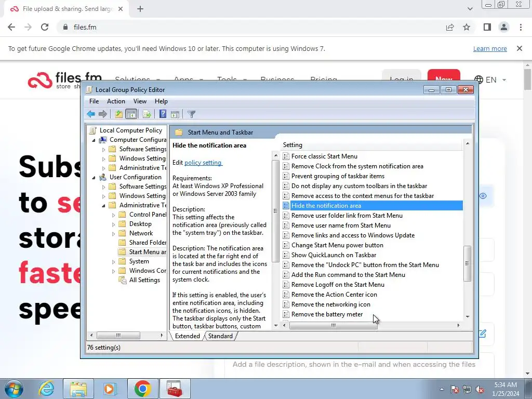This screenshot has width=532, height=399.
Task: Open a new Chrome tab
Action: pyautogui.click(x=140, y=9)
